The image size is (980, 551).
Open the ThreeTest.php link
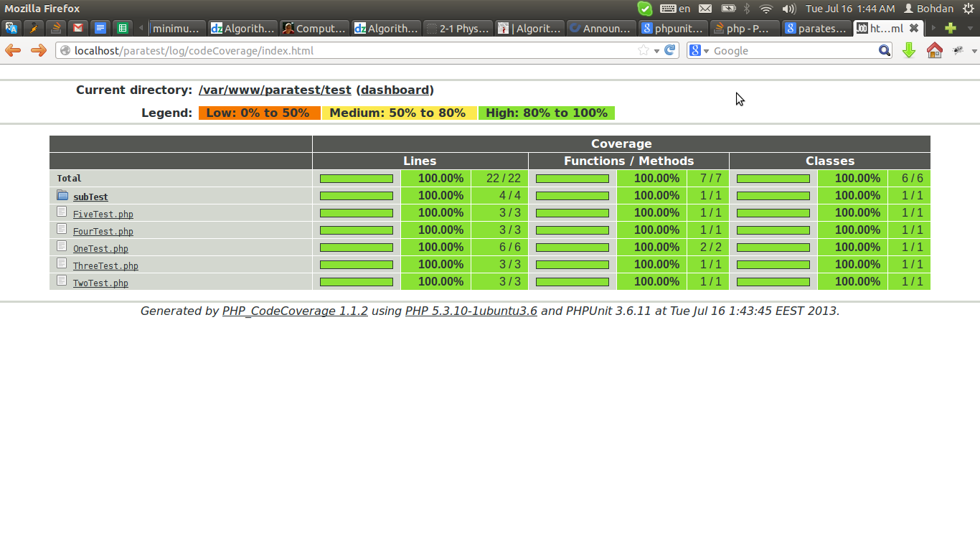pos(105,265)
